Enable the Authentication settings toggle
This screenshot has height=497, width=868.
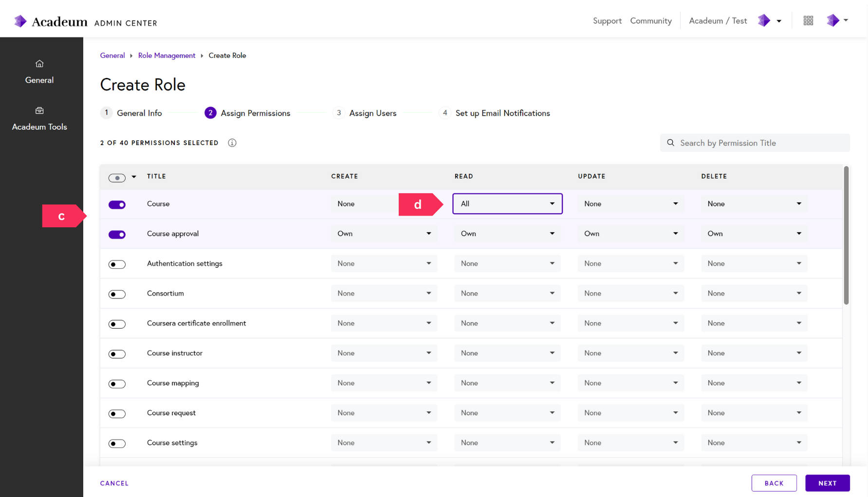(x=117, y=264)
